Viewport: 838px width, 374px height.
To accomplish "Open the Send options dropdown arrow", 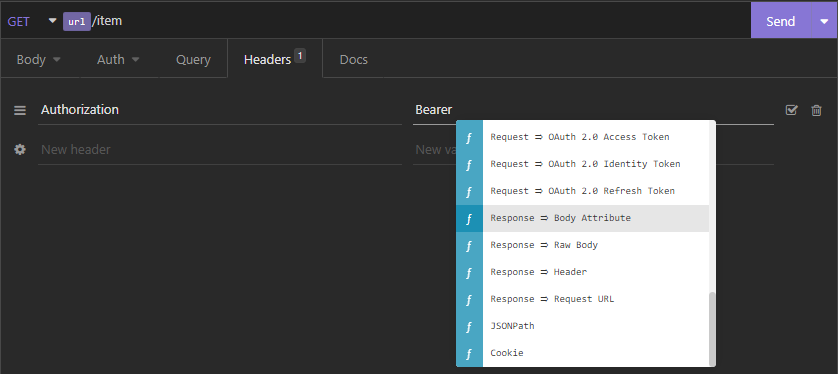I will [824, 20].
